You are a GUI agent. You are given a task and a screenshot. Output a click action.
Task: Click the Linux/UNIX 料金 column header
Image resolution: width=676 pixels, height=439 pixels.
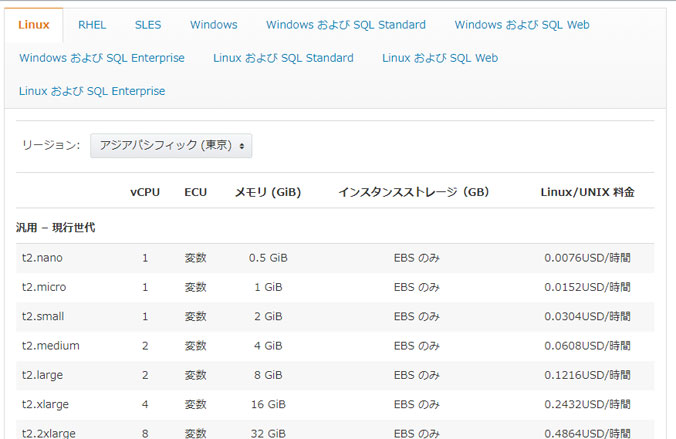coord(587,191)
